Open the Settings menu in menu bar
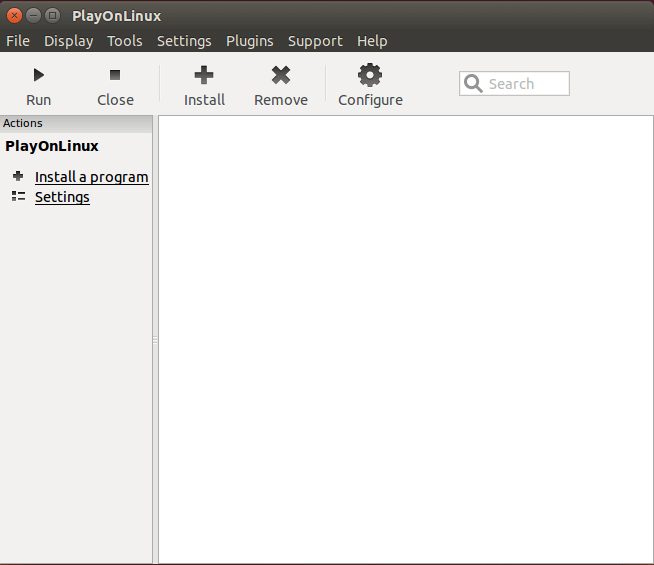The image size is (654, 565). 184,41
